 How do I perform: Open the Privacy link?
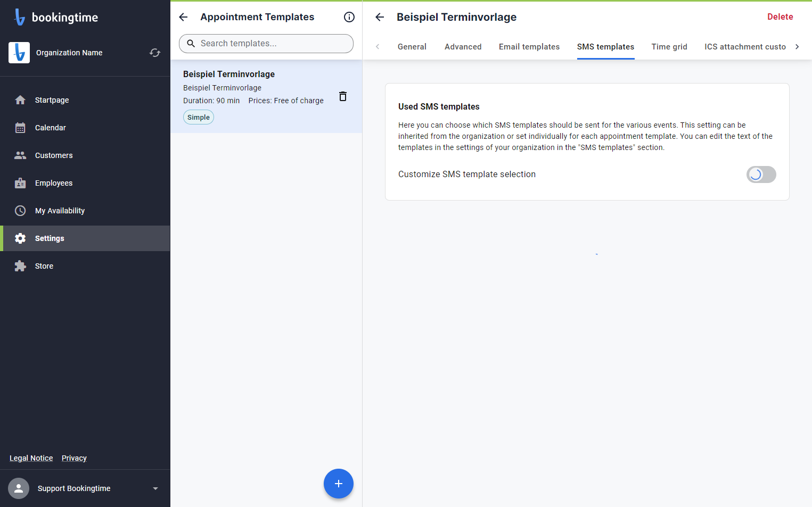point(74,458)
